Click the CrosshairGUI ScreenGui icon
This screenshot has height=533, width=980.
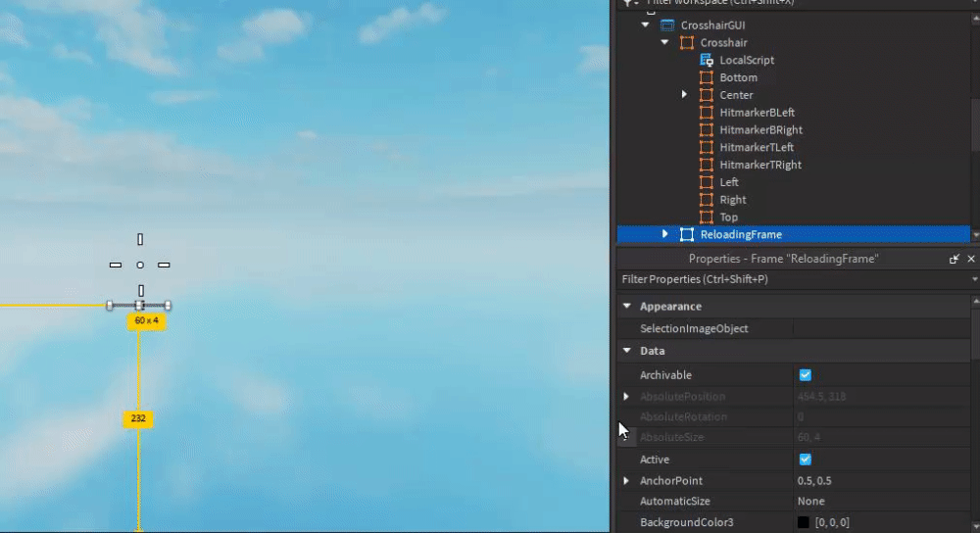[x=667, y=25]
